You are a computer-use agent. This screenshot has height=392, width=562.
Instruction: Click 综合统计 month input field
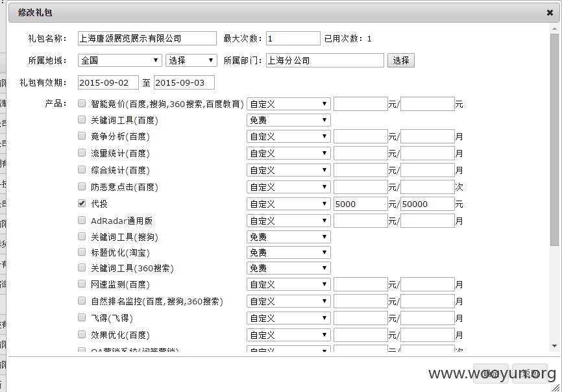[x=427, y=170]
